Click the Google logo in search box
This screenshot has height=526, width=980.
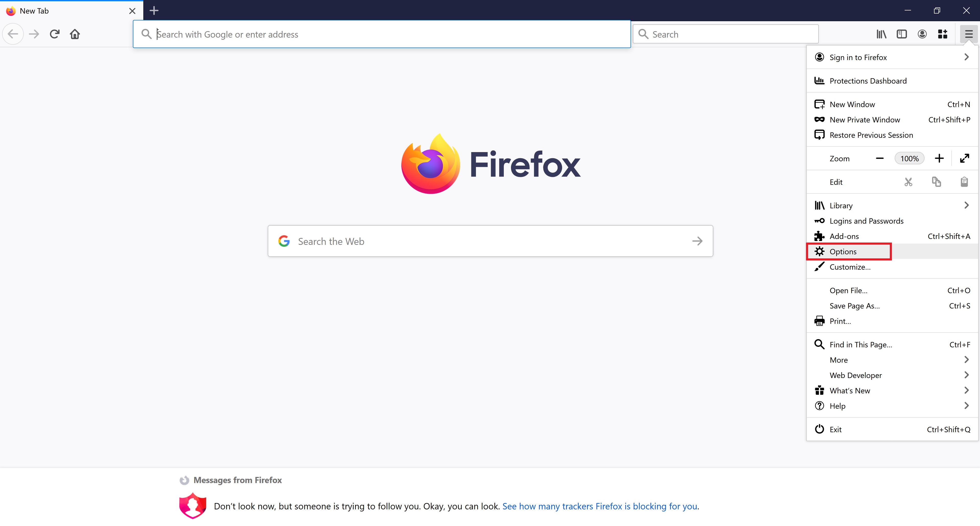pos(284,241)
